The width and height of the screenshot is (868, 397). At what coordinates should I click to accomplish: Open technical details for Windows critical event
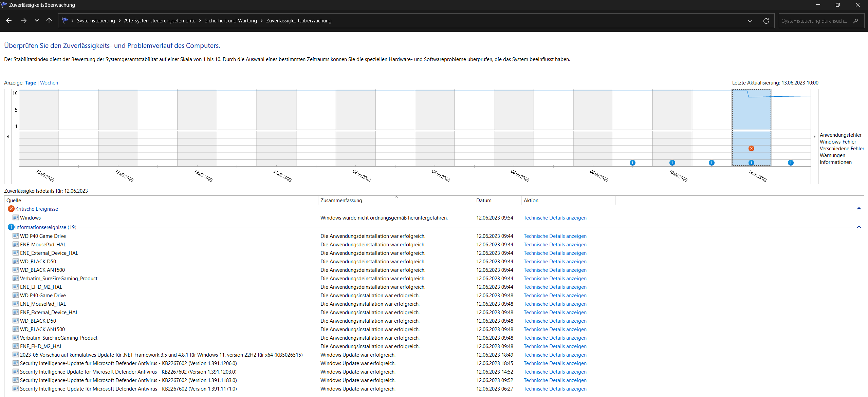tap(555, 218)
